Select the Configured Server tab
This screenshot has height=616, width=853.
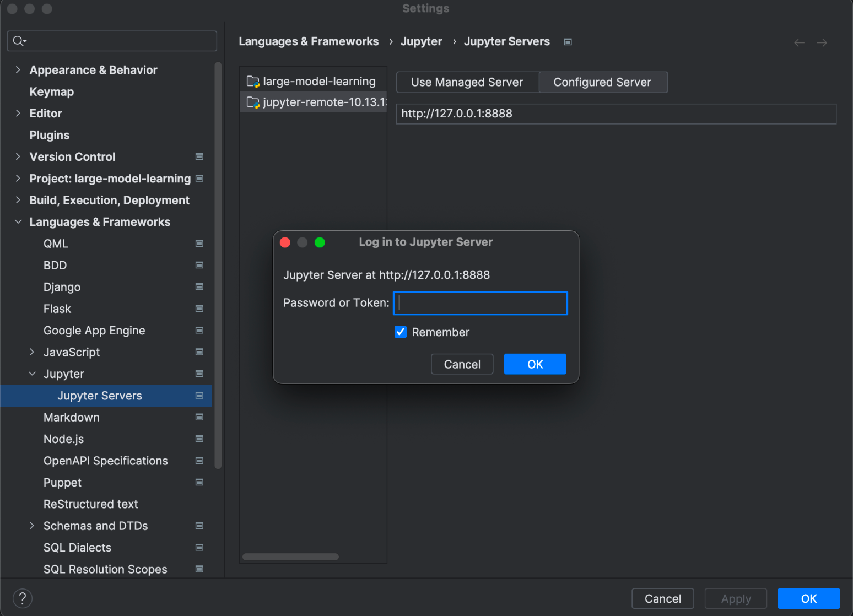coord(603,82)
